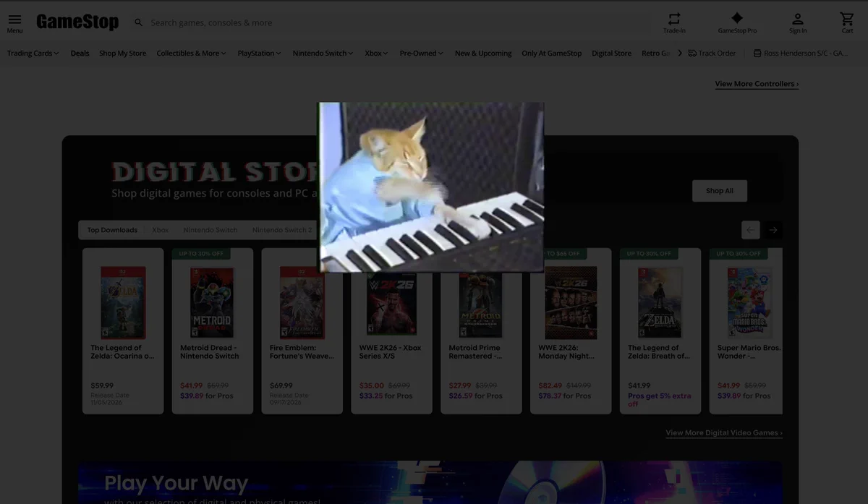
Task: Expand the Nintendo Switch nav dropdown
Action: click(323, 53)
